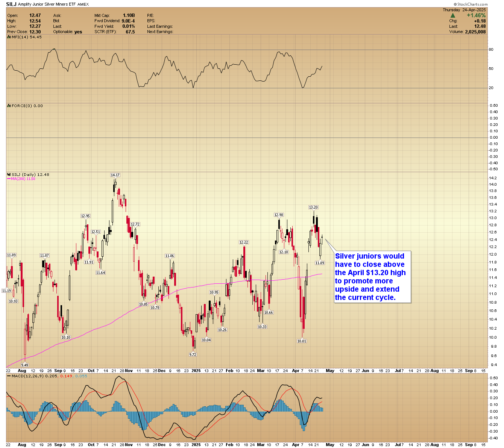Screen dimensions: 504x448
Task: Click the High value 12.54
Action: [35, 21]
